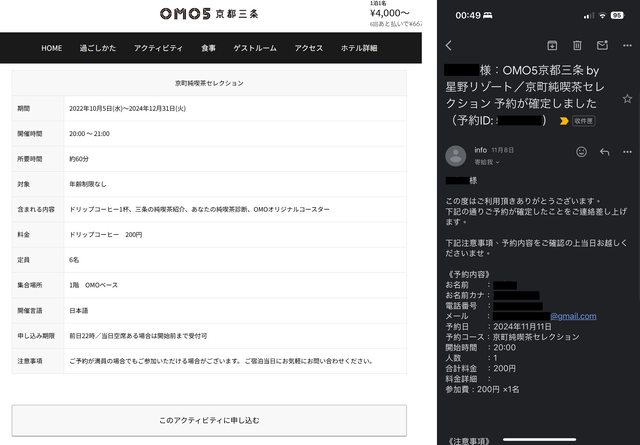The image size is (640, 445).
Task: Reply to the info sender with the arrow icon
Action: click(x=605, y=152)
